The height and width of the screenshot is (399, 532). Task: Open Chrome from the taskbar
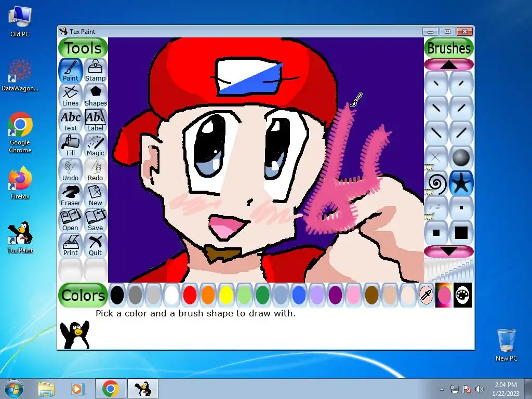(x=111, y=389)
